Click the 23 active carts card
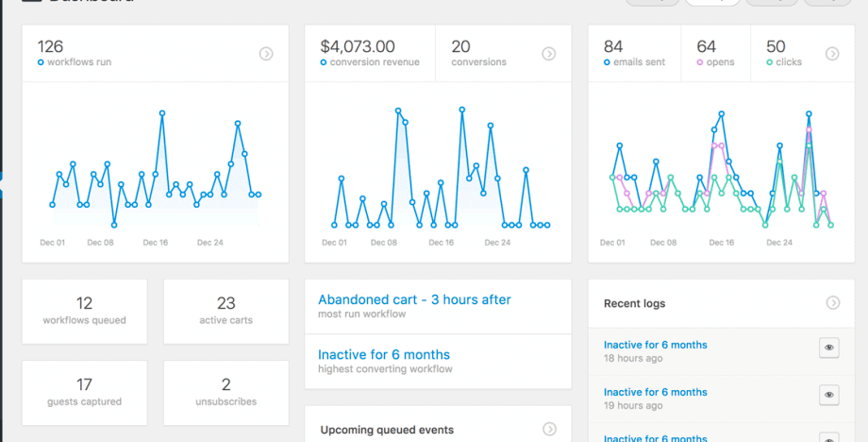 click(225, 312)
